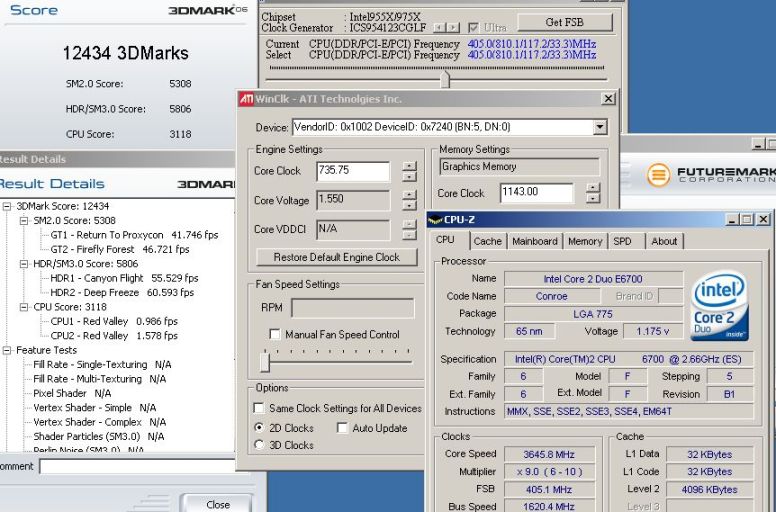Click the Get FSB button
Screen dimensions: 776x512
point(565,22)
